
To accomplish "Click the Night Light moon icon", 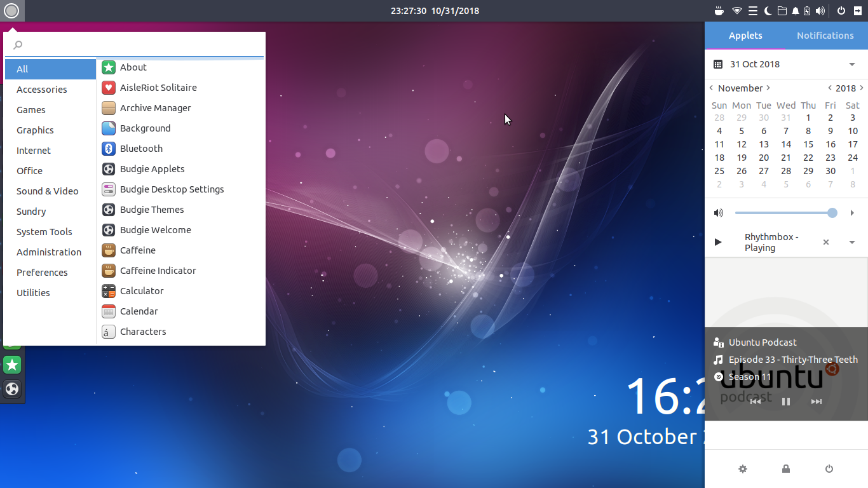I will tap(767, 10).
